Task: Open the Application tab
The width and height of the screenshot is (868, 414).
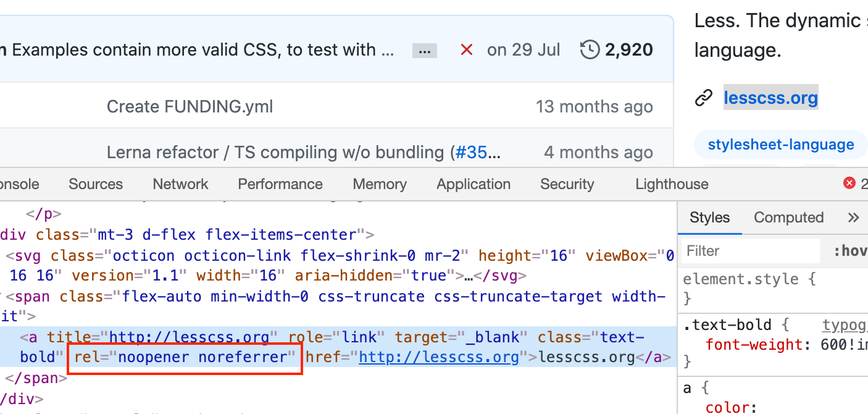Action: pos(474,184)
